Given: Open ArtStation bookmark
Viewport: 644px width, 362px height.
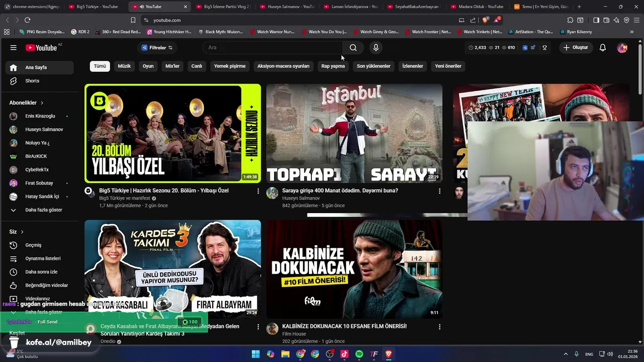Looking at the screenshot, I should point(530,32).
